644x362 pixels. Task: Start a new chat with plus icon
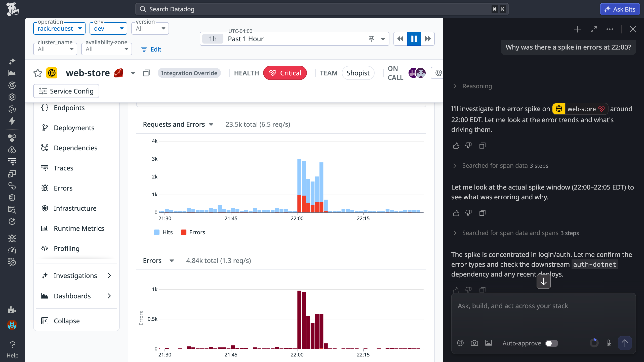point(578,29)
